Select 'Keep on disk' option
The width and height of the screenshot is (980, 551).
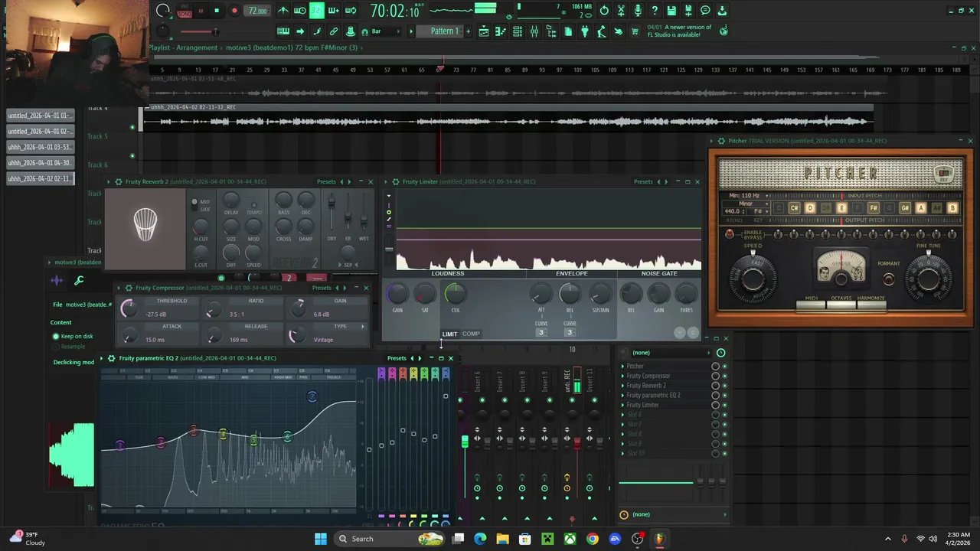click(x=73, y=336)
